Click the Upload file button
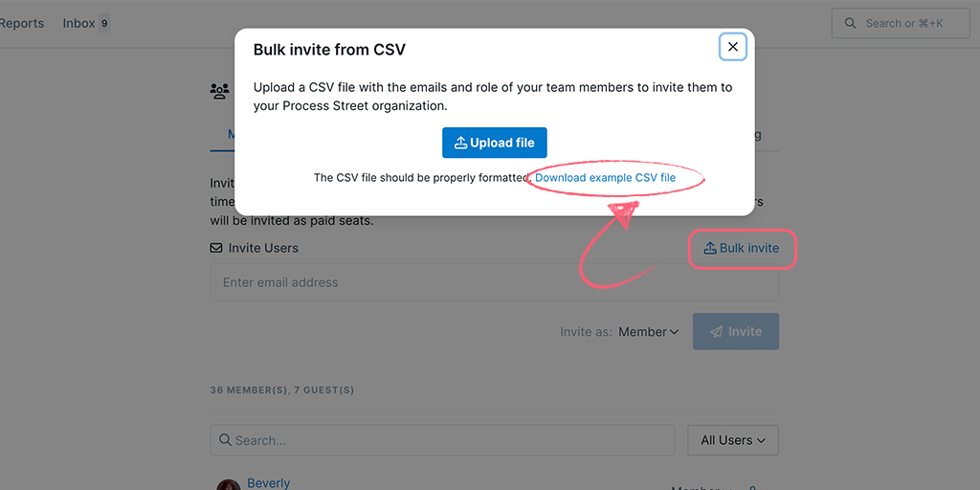Viewport: 980px width, 490px height. (x=495, y=143)
